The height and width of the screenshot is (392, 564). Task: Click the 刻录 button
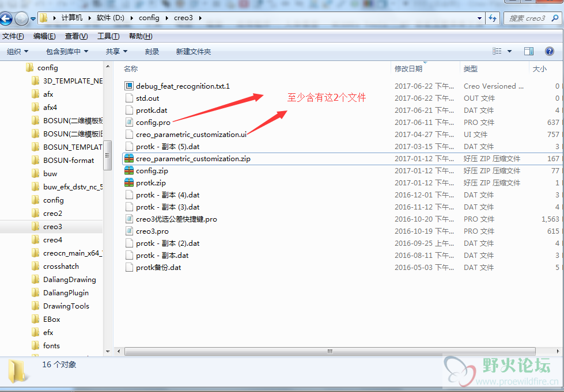[x=152, y=52]
